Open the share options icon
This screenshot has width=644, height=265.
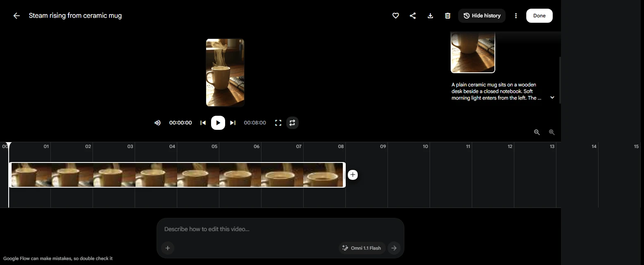(413, 16)
